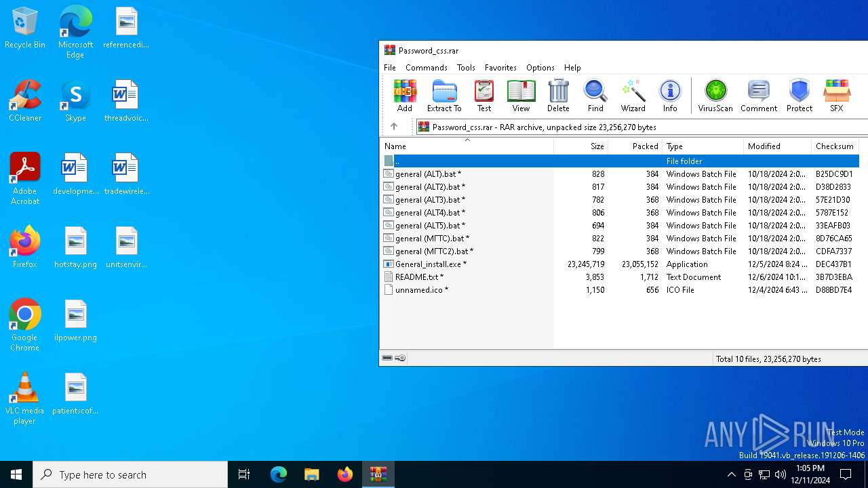The height and width of the screenshot is (488, 868).
Task: Sort files by Size column
Action: [x=581, y=146]
